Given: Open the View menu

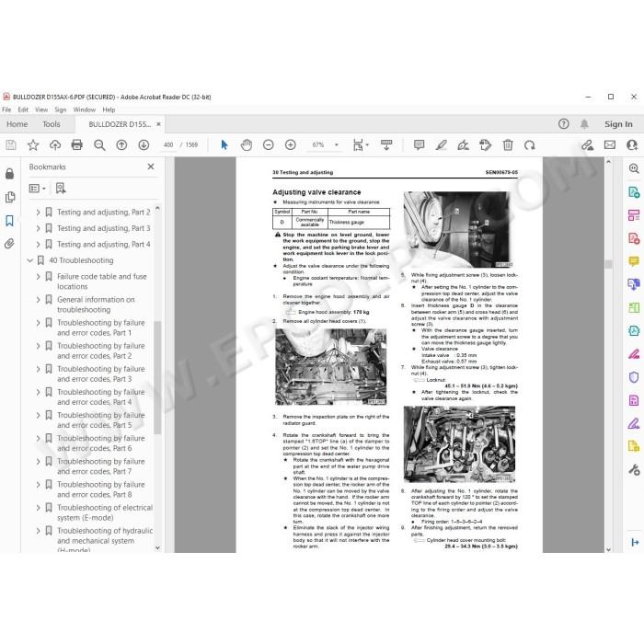Looking at the screenshot, I should 41,109.
